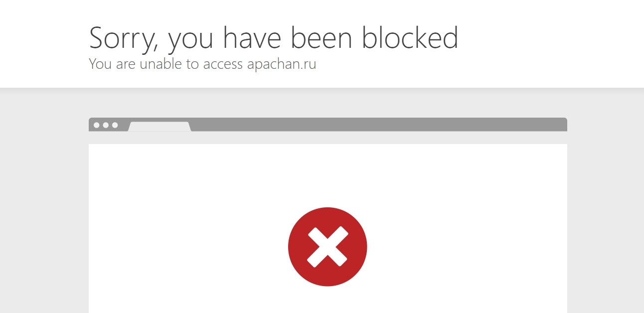Click the red circle X error icon
This screenshot has height=313, width=644.
tap(327, 247)
